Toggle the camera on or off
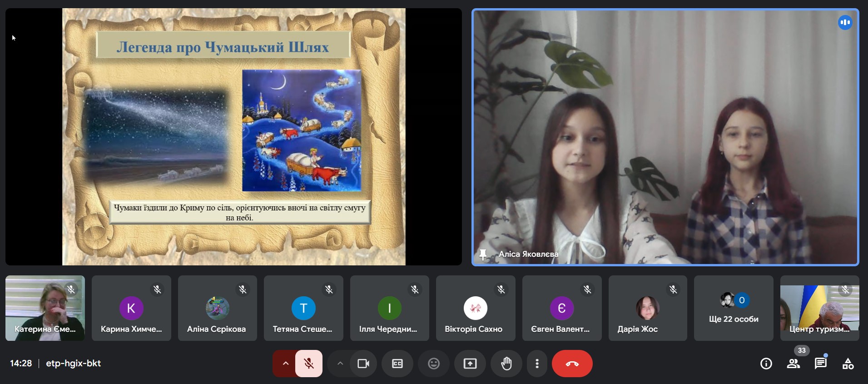This screenshot has height=384, width=868. [x=363, y=364]
